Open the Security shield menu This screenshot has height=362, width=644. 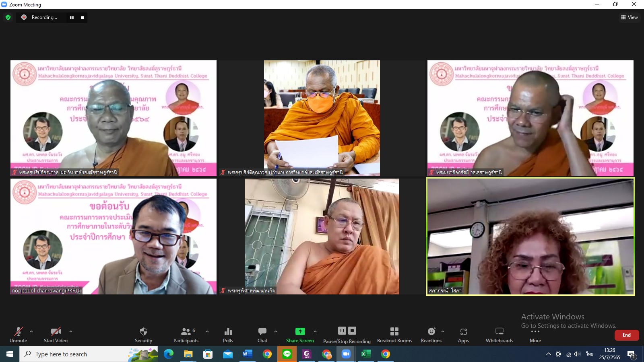click(143, 335)
